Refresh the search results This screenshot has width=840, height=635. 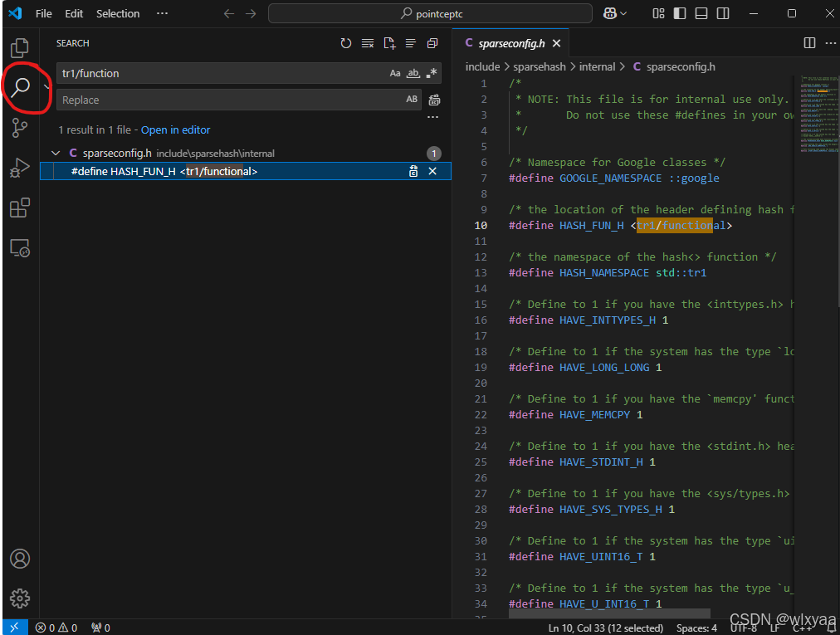click(346, 43)
